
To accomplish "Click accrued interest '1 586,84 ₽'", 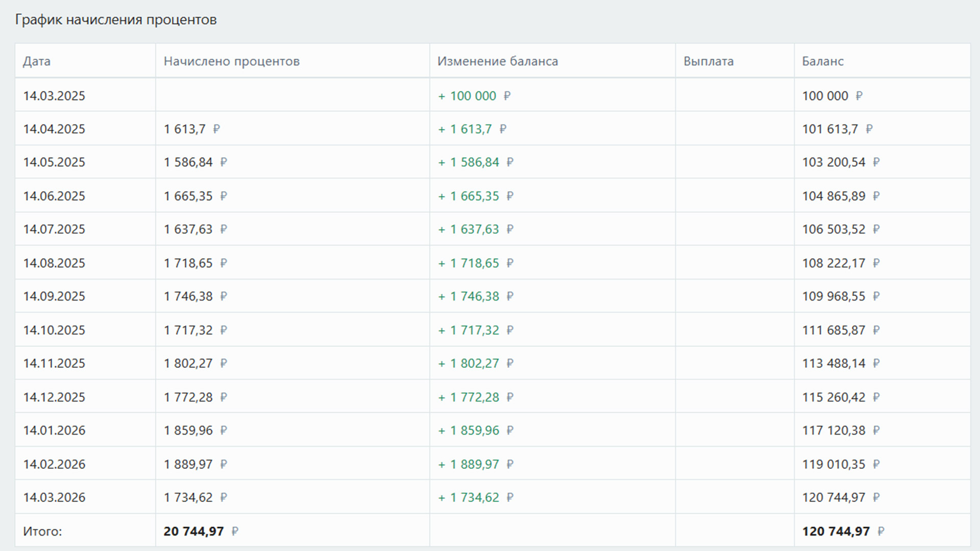I will coord(195,162).
